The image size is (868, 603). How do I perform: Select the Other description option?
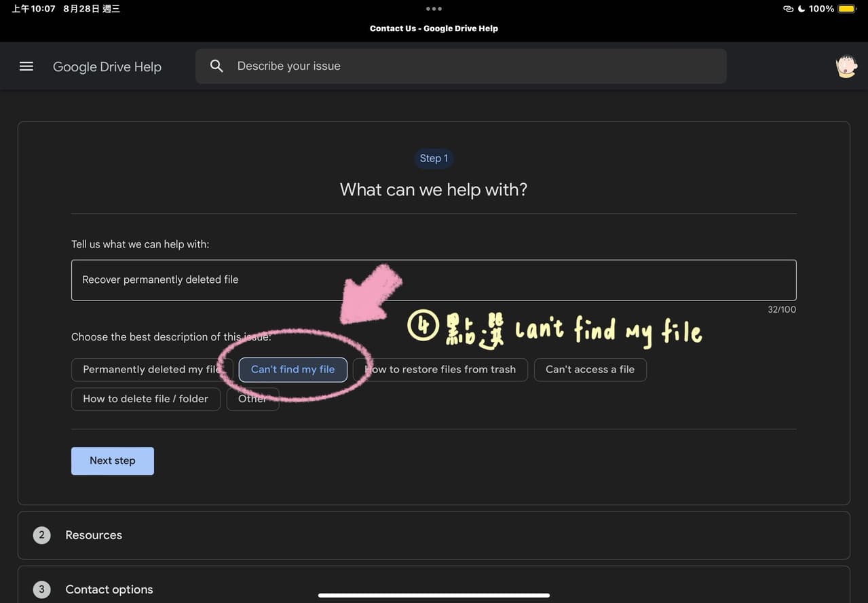(x=252, y=399)
